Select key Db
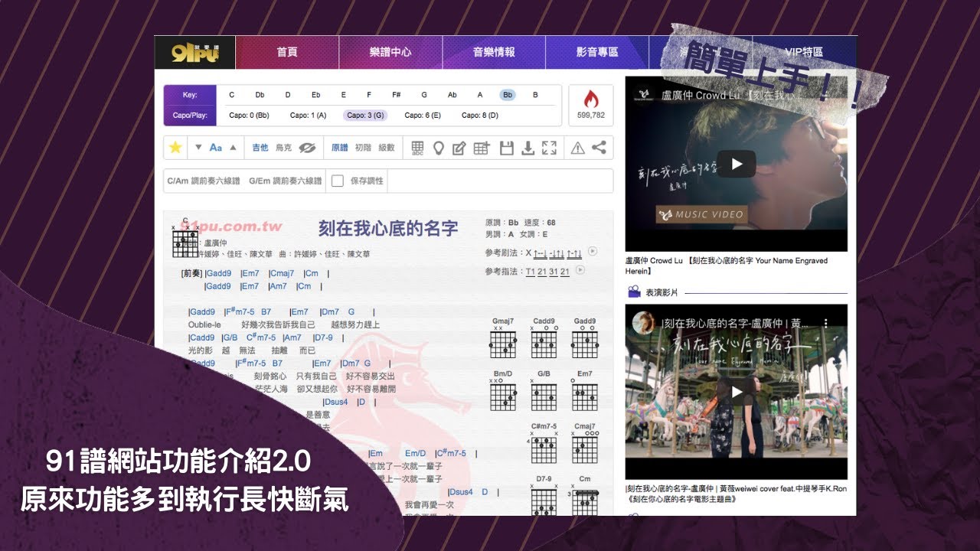 260,95
